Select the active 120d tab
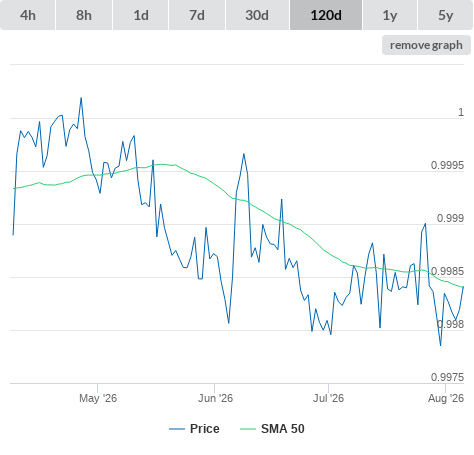 tap(326, 15)
